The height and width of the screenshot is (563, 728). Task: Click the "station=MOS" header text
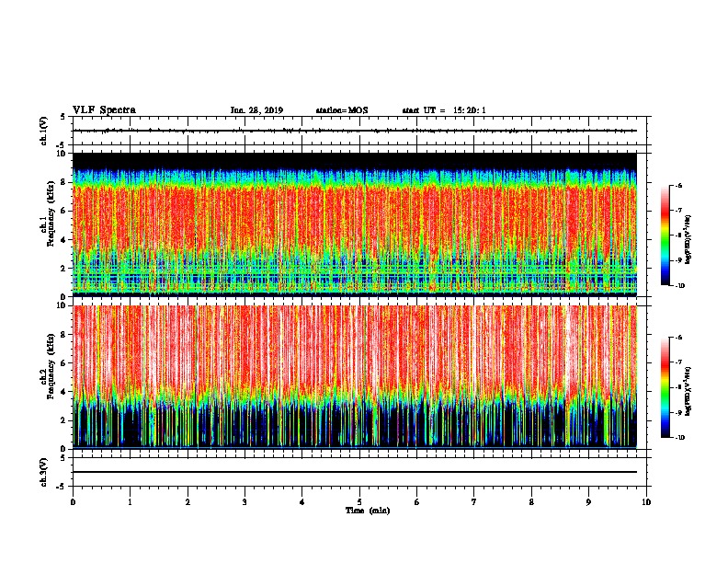342,110
